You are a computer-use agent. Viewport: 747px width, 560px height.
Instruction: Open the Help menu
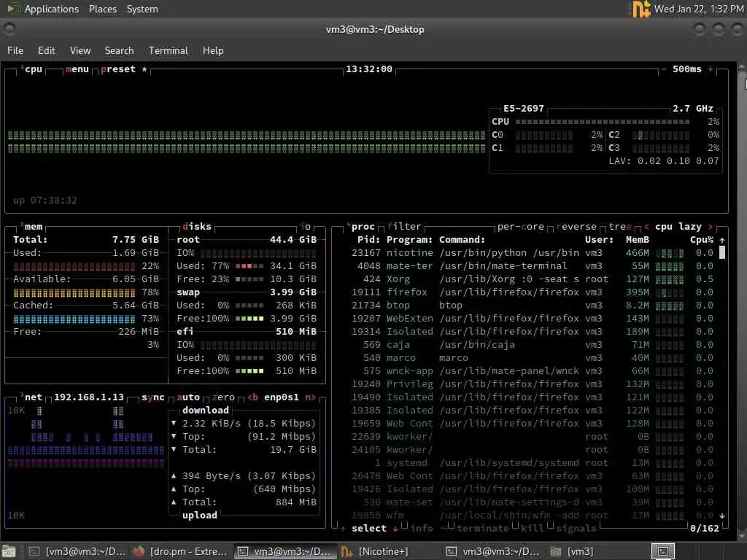coord(213,50)
